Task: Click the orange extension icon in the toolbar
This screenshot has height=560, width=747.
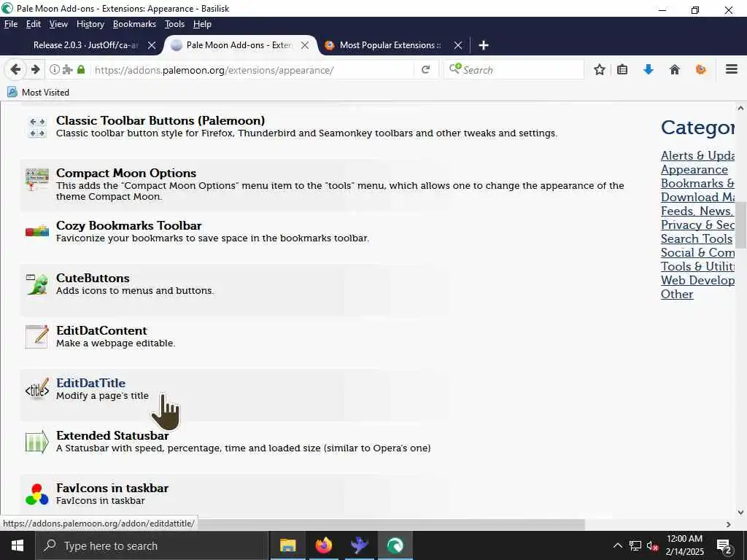Action: [700, 69]
